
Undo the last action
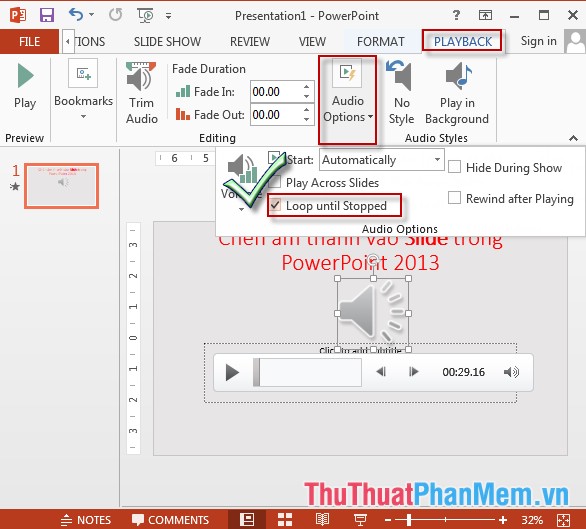76,15
